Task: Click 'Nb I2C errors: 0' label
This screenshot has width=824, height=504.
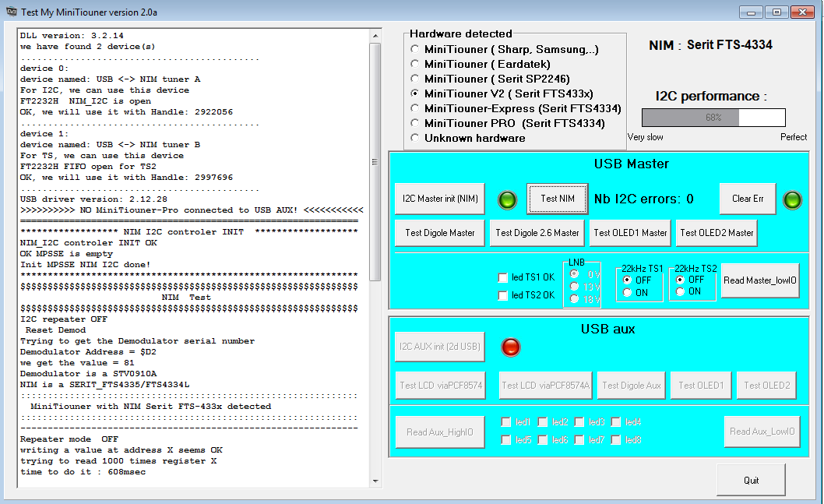Action: [644, 199]
